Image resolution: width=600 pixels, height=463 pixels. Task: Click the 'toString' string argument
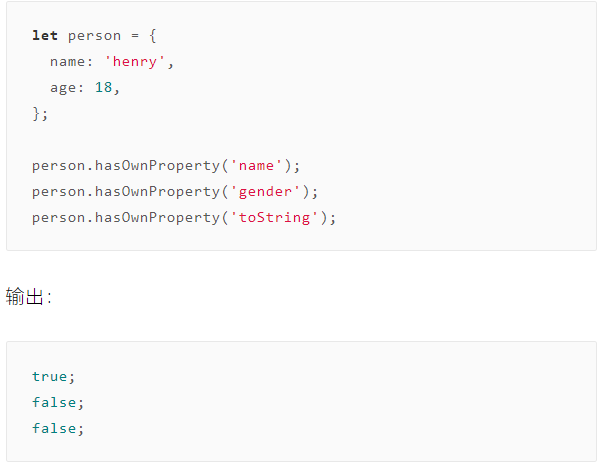[274, 218]
